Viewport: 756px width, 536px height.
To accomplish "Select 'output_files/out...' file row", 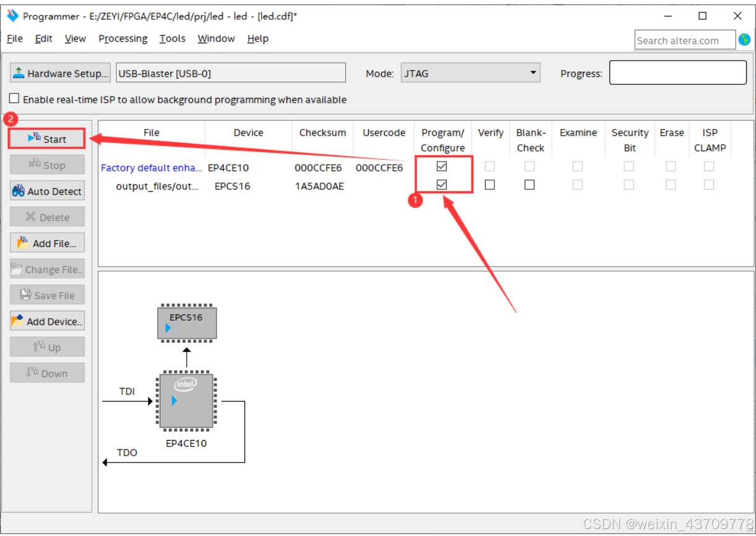I will [157, 186].
